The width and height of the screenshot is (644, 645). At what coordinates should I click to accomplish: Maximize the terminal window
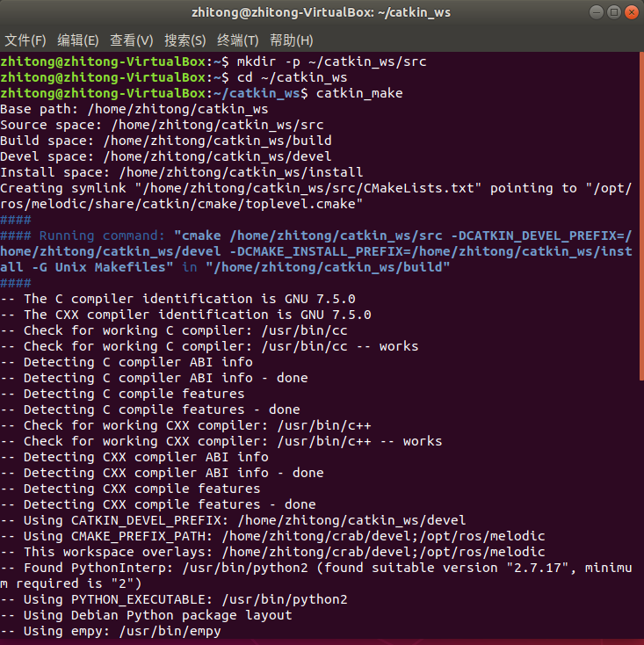614,12
